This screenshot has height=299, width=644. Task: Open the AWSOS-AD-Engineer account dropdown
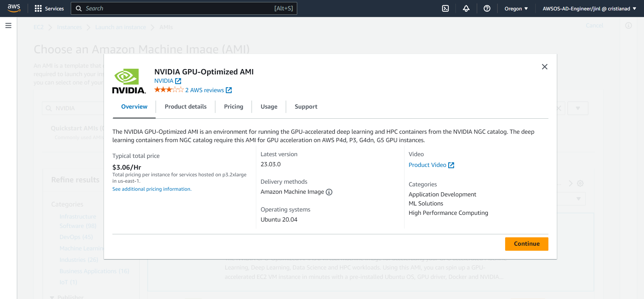click(589, 8)
